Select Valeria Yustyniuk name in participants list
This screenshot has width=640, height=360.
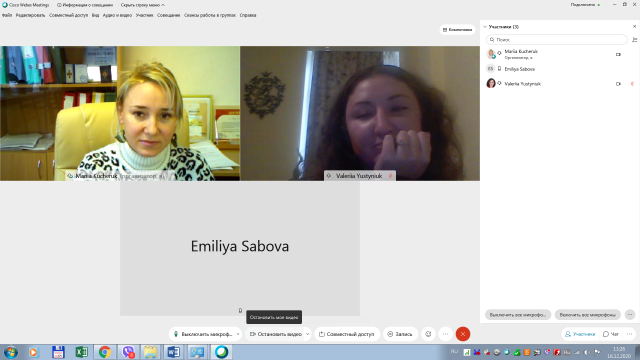coord(522,84)
